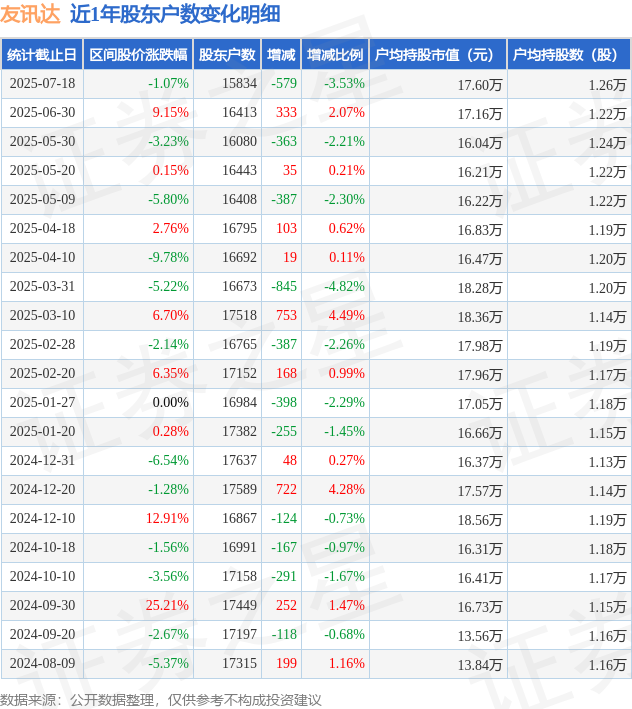Click the 0.00% value in 2025-01-27 row
632x709 pixels.
point(170,402)
